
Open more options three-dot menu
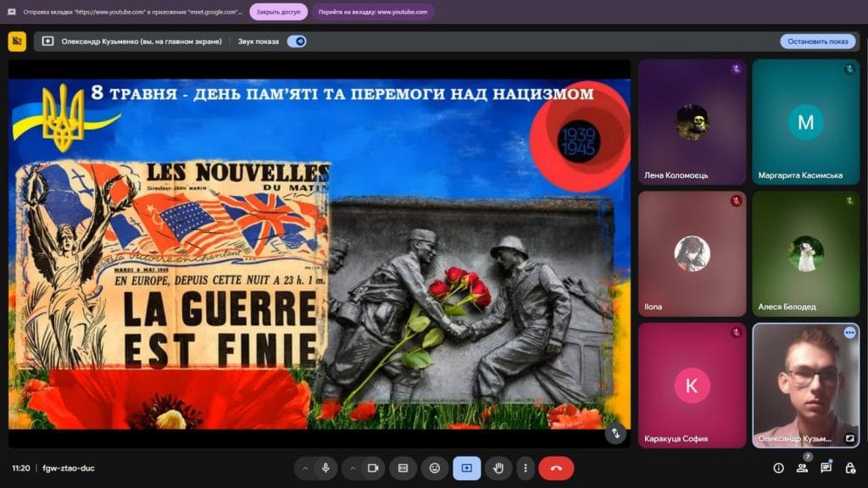click(526, 468)
